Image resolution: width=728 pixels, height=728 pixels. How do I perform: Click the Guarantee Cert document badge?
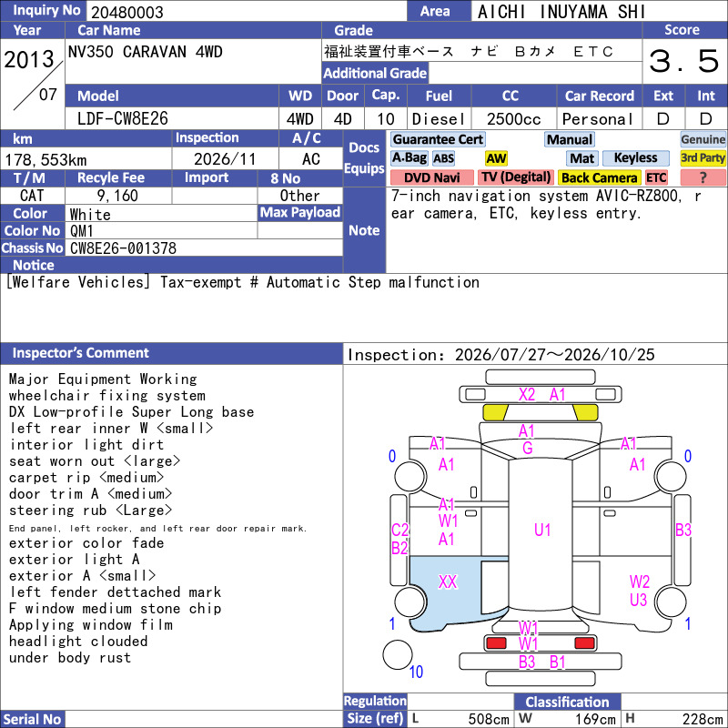438,139
